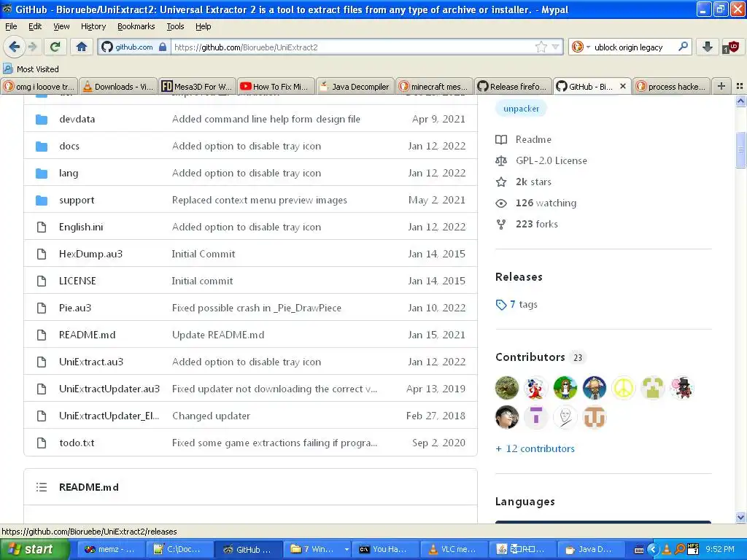Open the 7 tags link
Image resolution: width=747 pixels, height=560 pixels.
[x=517, y=304]
